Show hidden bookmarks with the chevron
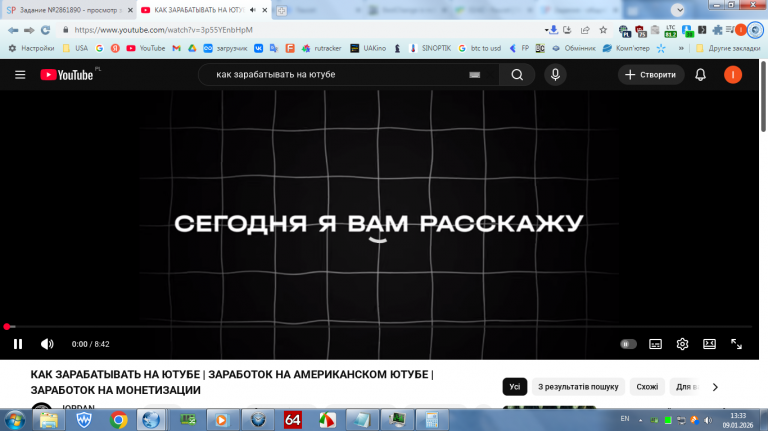The height and width of the screenshot is (431, 768). pos(681,48)
